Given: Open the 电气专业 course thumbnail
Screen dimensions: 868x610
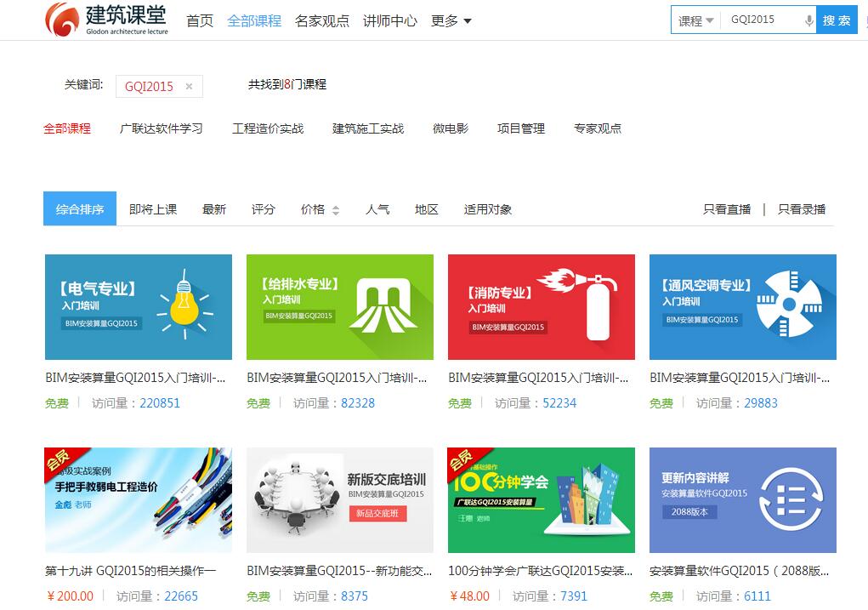Looking at the screenshot, I should (x=139, y=307).
